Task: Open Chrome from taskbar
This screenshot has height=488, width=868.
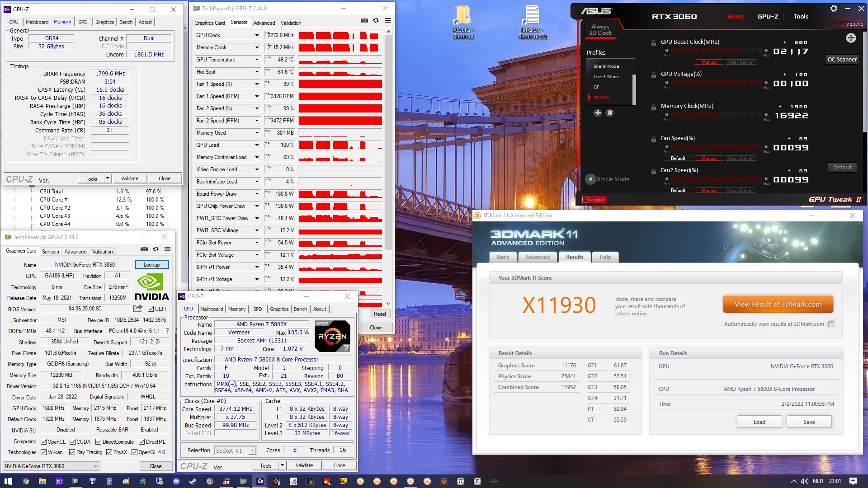Action: tap(25, 481)
